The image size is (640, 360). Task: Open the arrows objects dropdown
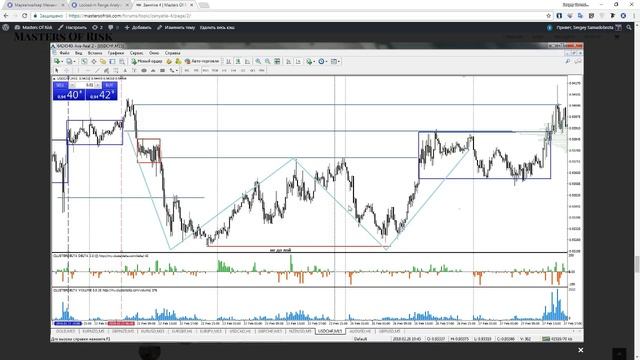click(174, 70)
